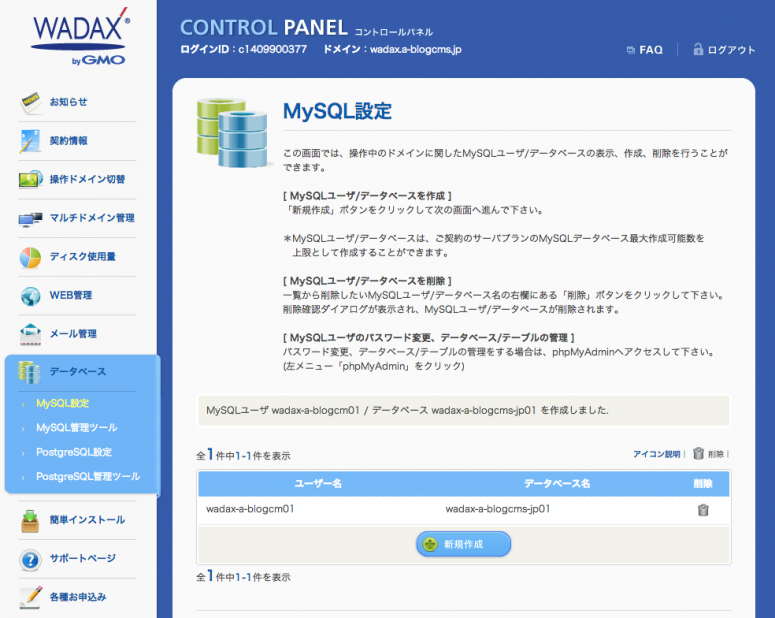Image resolution: width=775 pixels, height=618 pixels.
Task: Click the 操作ドメイン切替 icon
Action: [31, 179]
